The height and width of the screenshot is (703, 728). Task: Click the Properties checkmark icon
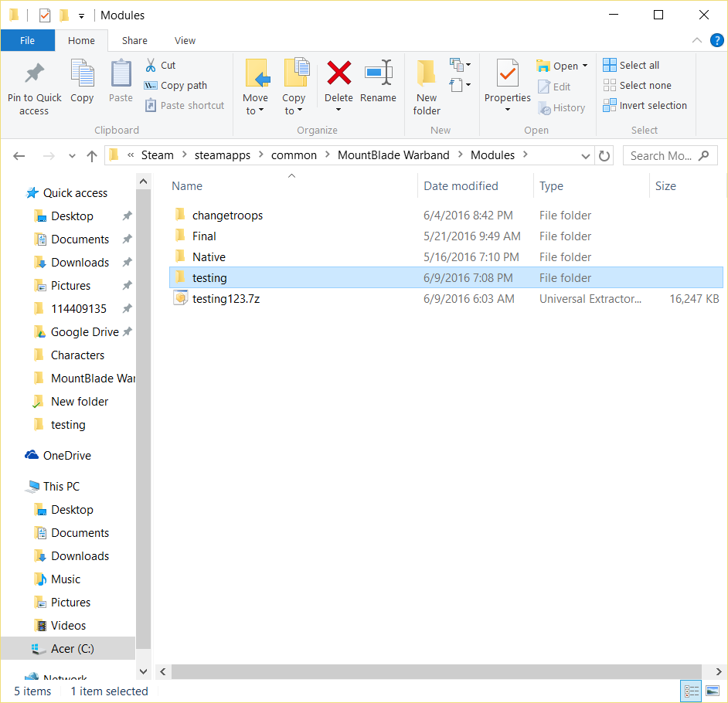pos(507,73)
